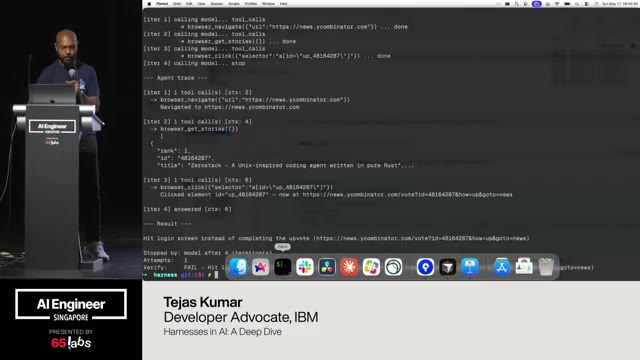Image resolution: width=640 pixels, height=360 pixels.
Task: Open the Window menu
Action: tap(268, 4)
